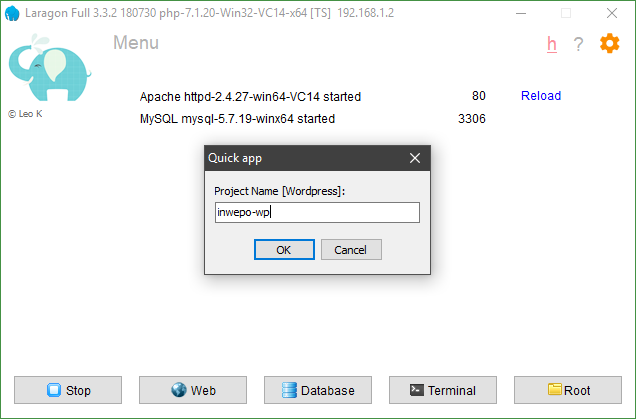
Task: Cancel the Quick app dialog
Action: coord(351,250)
